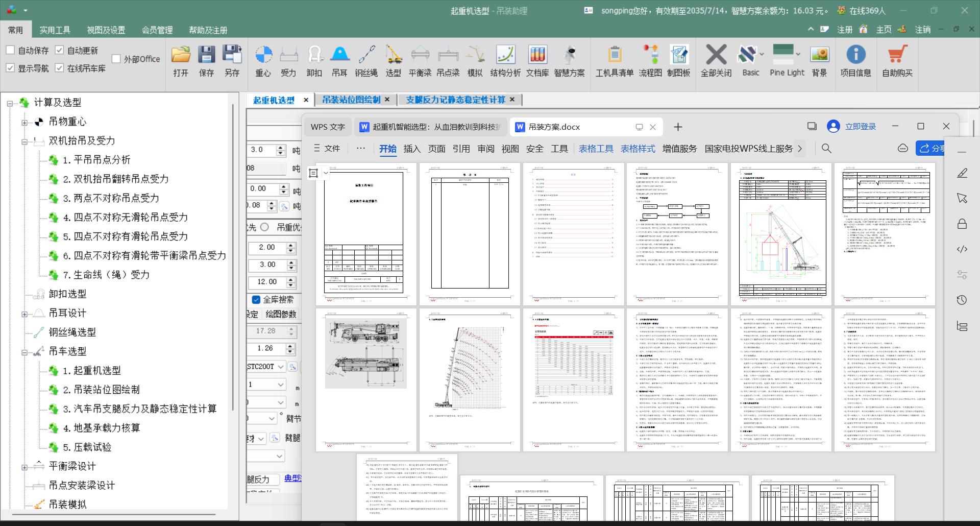Click 全部关闭 close-all icon

click(716, 55)
